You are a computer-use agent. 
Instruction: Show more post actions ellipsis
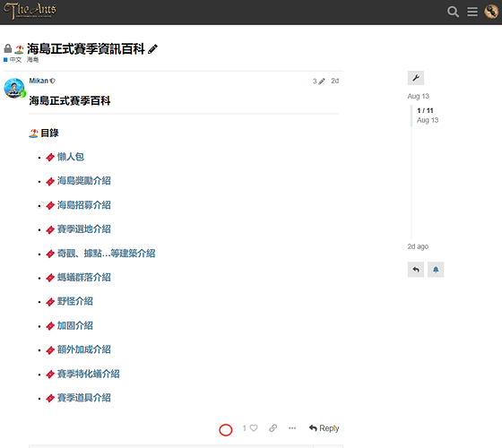click(292, 428)
